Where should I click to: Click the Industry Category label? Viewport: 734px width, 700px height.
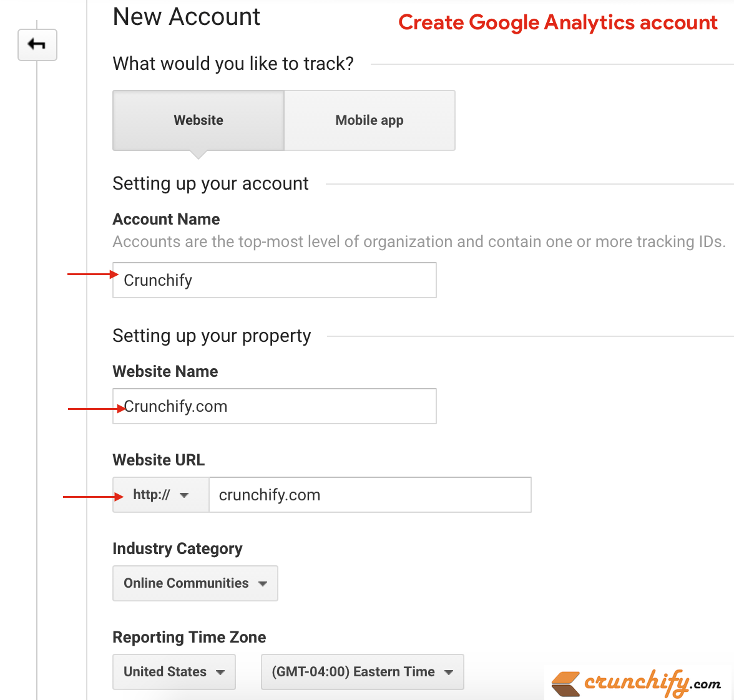[177, 548]
